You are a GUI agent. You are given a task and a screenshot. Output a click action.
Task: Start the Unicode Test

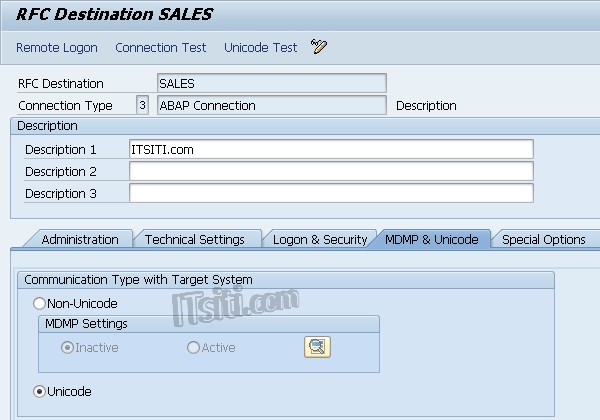tap(260, 47)
